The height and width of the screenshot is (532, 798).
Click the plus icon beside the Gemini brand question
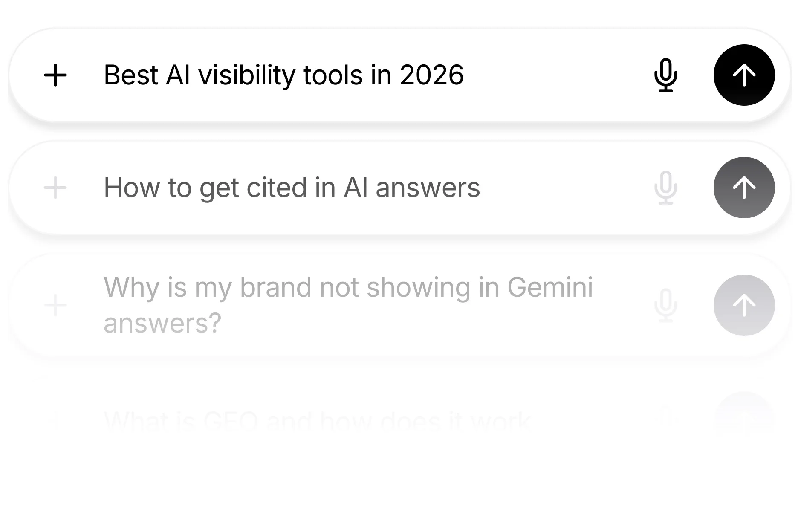pos(55,304)
